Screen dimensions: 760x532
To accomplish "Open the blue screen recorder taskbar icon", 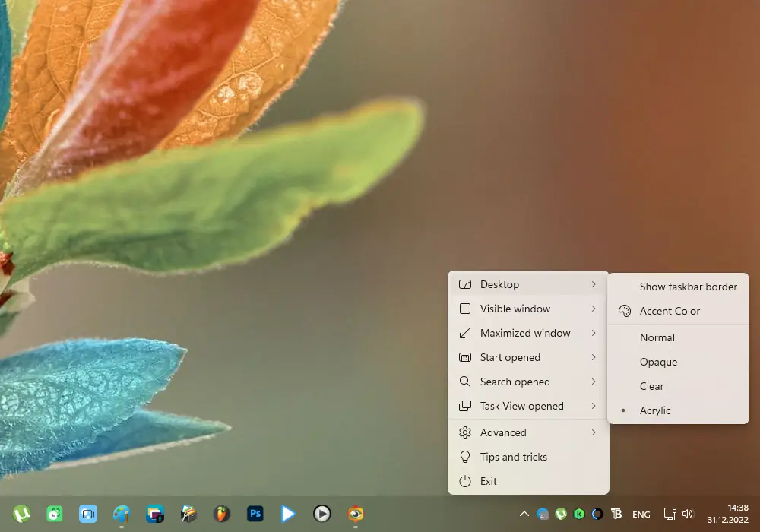I will (88, 514).
